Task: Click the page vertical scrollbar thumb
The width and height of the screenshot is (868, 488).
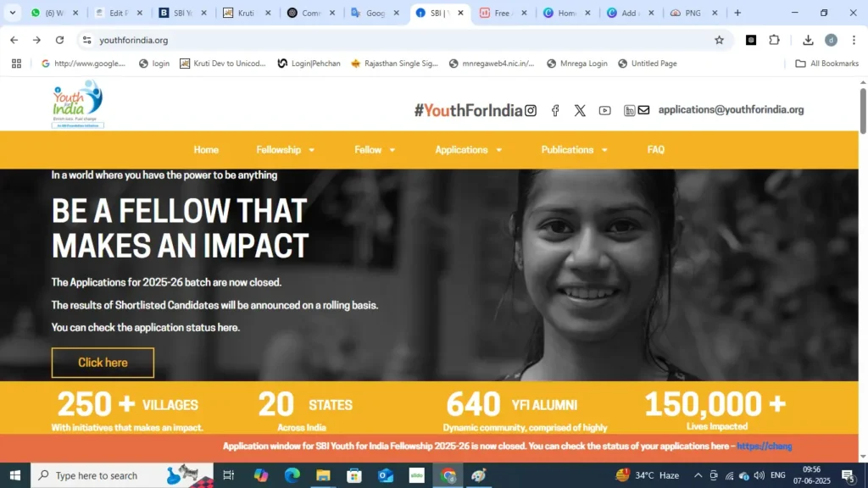Action: 863,110
